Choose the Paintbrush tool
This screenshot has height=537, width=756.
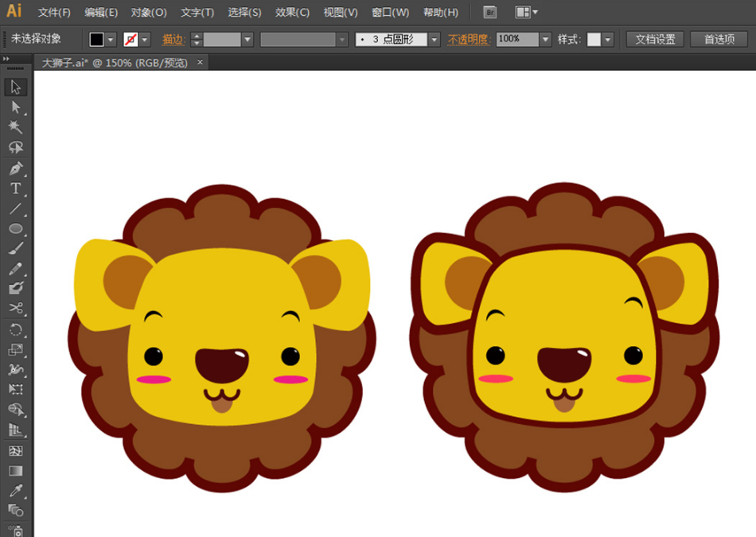point(15,249)
